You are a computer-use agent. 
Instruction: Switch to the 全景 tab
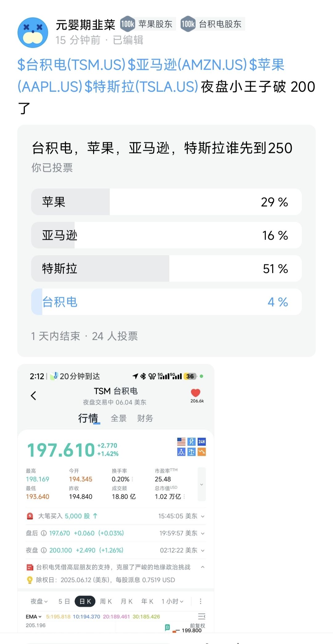point(119,418)
